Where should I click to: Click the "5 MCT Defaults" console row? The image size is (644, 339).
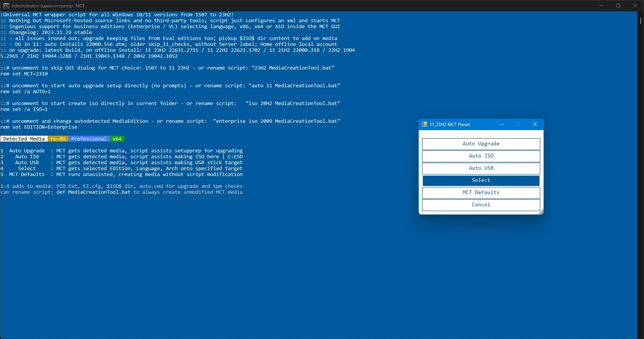[122, 175]
